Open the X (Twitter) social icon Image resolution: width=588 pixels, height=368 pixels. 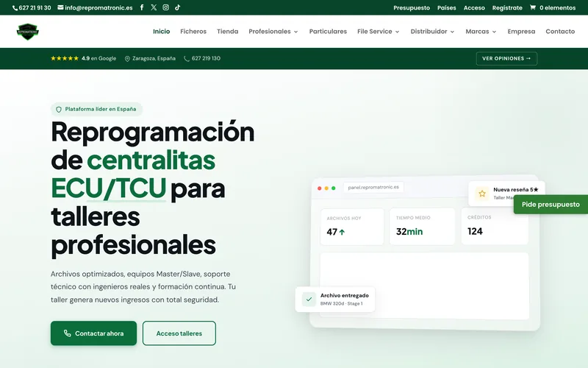154,7
